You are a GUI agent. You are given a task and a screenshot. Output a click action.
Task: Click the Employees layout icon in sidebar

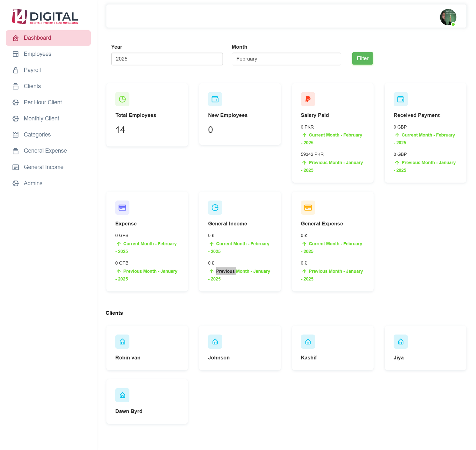point(16,54)
